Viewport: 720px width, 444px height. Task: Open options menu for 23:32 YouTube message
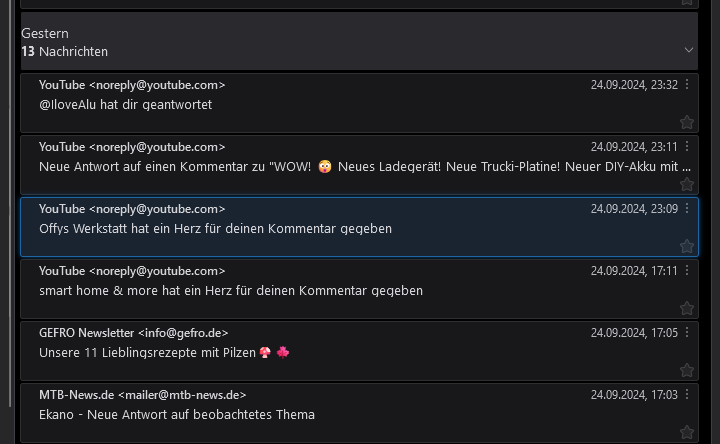coord(687,85)
